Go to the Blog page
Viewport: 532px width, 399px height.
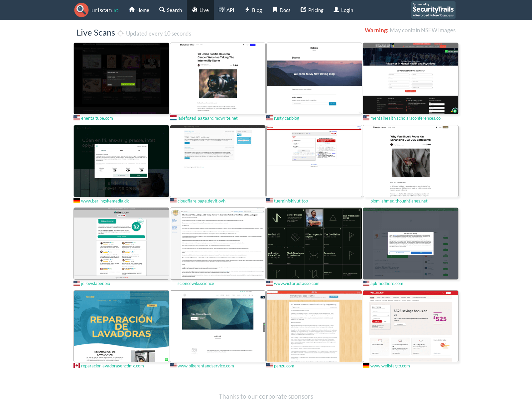[x=253, y=10]
